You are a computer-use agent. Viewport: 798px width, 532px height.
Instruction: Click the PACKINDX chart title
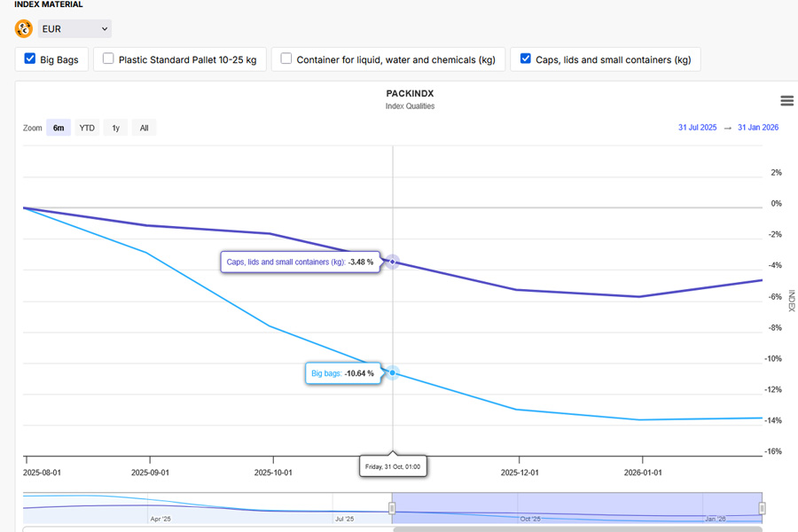[x=410, y=93]
